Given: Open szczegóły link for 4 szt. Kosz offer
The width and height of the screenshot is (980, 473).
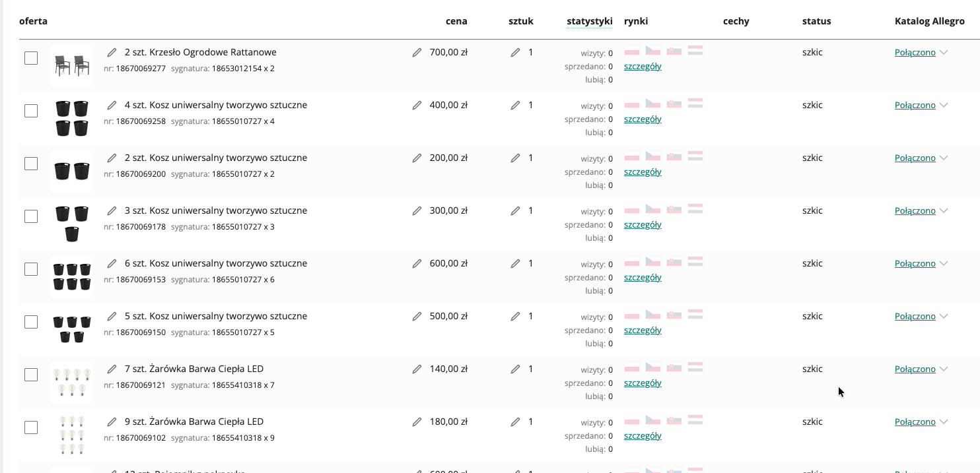Looking at the screenshot, I should click(643, 119).
